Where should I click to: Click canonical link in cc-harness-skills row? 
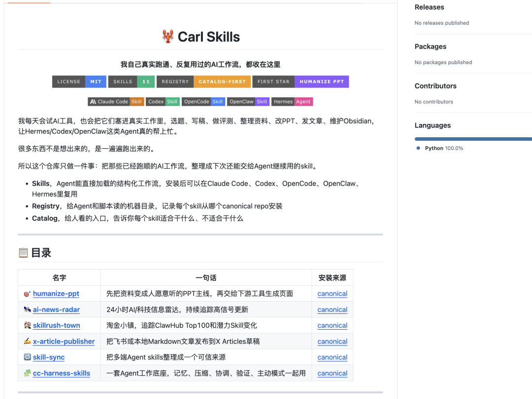(x=332, y=373)
